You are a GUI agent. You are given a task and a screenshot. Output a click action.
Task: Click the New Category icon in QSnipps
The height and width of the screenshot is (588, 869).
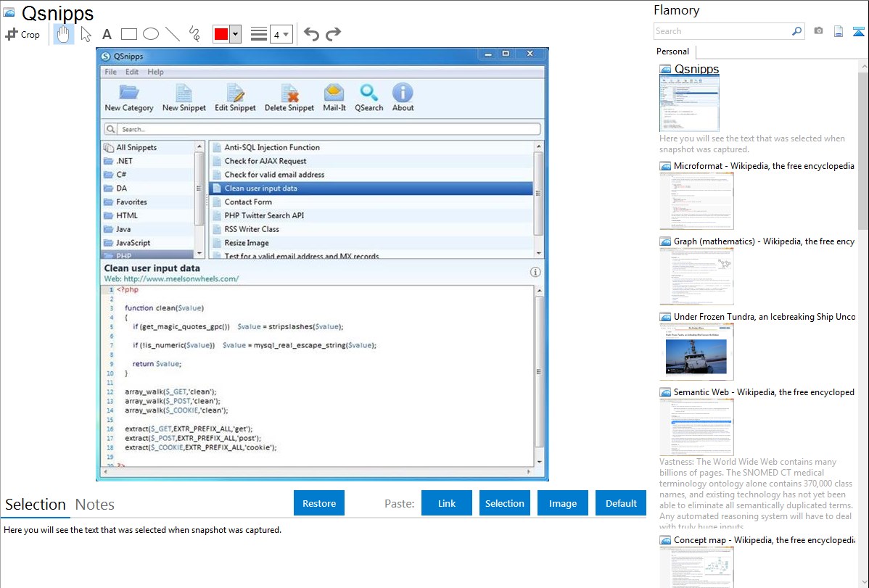pyautogui.click(x=129, y=93)
